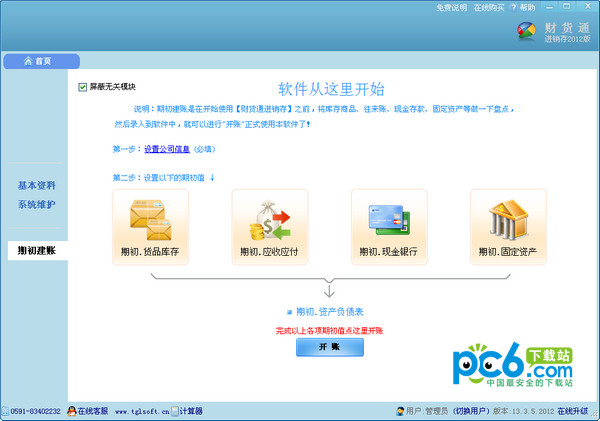
Task: Click the heading 软件从这里开始
Action: pyautogui.click(x=331, y=89)
